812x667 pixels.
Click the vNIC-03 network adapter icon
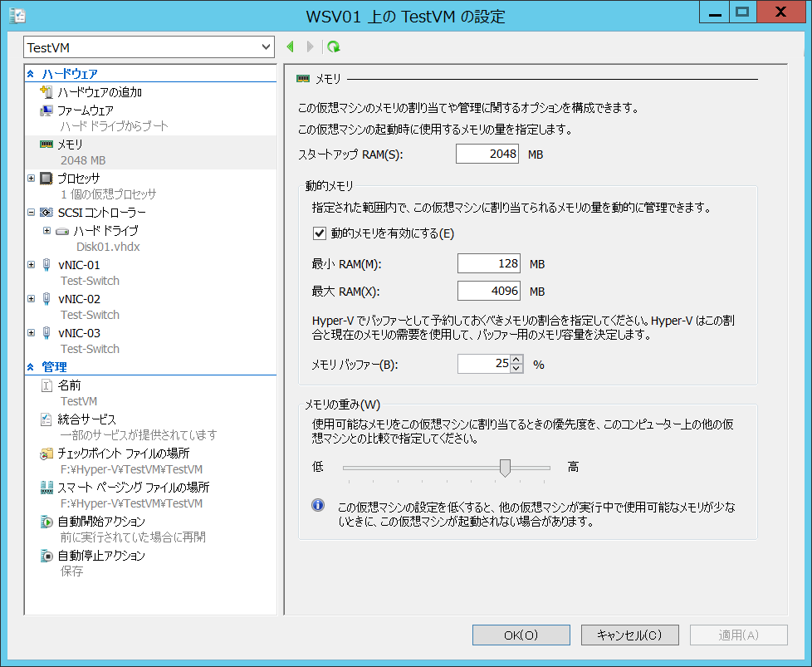tap(46, 333)
